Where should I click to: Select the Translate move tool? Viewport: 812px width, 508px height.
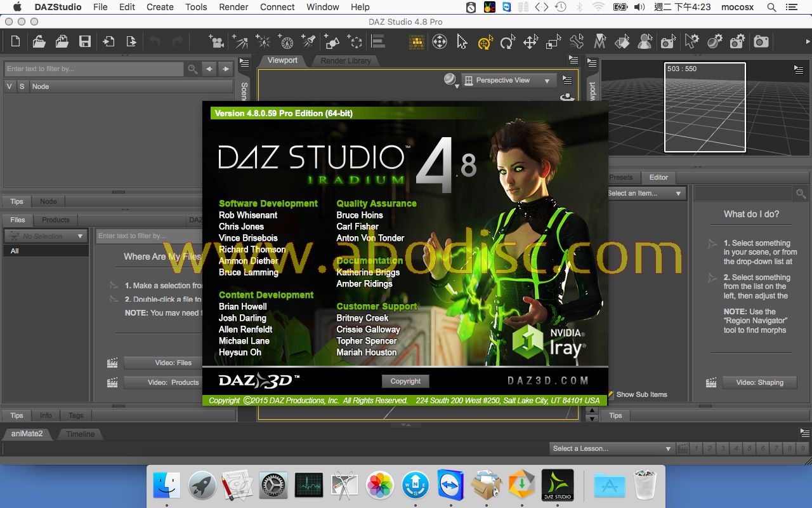pos(530,42)
